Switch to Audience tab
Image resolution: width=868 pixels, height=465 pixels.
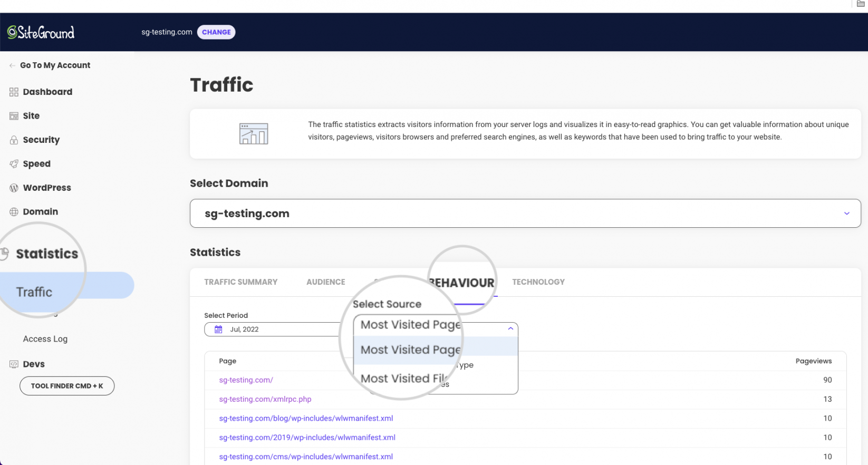(326, 282)
